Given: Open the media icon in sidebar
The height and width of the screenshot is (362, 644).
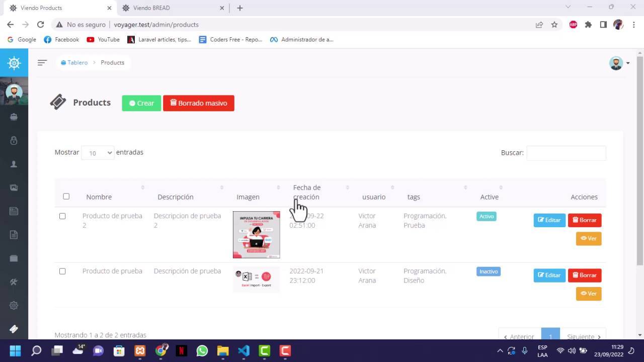Looking at the screenshot, I should [14, 188].
